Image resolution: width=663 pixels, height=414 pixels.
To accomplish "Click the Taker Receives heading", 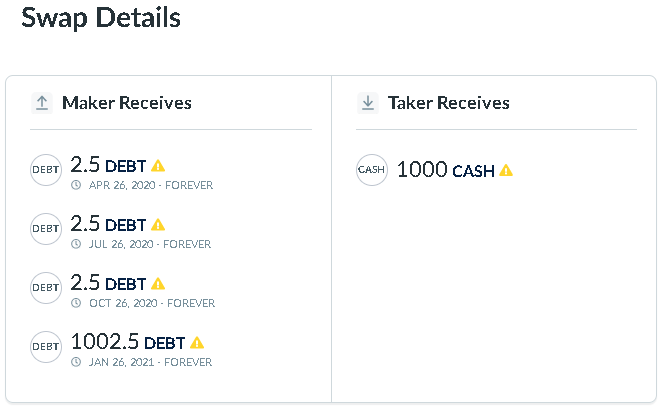I will pyautogui.click(x=449, y=103).
